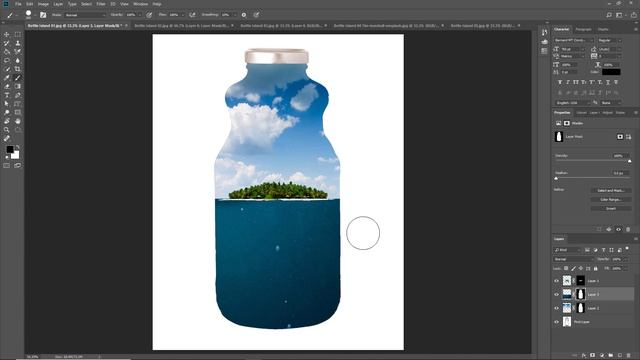Enable airbrush-style build-up in the options bar
This screenshot has width=640, height=360.
(x=192, y=15)
